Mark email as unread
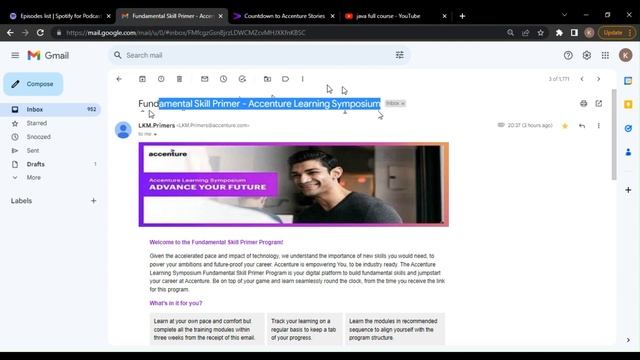The width and height of the screenshot is (640, 360). pos(204,79)
